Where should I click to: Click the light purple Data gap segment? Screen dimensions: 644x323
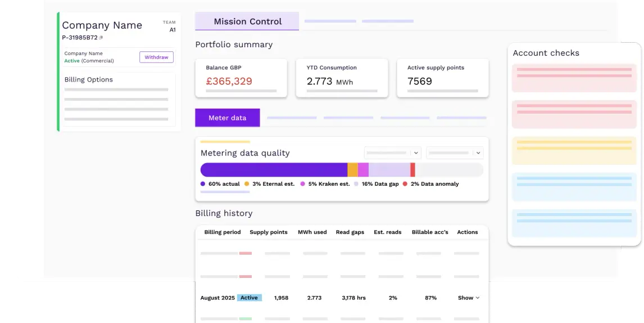click(389, 170)
